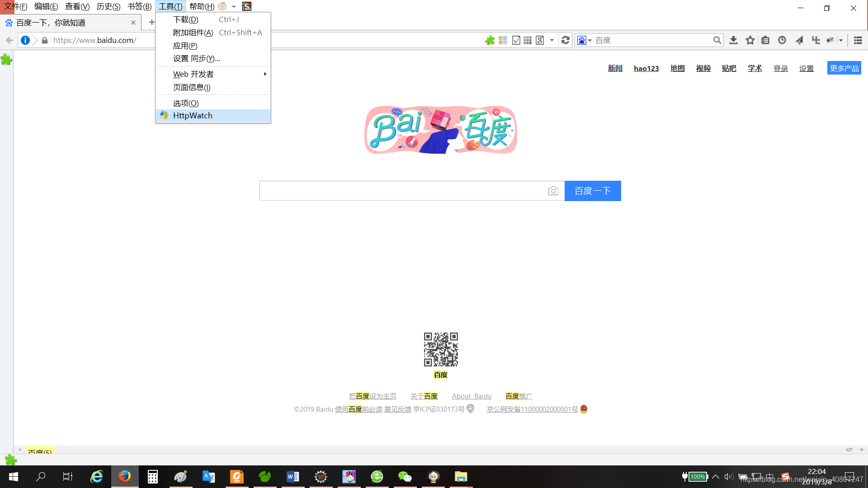Open the hamburger menu icon

click(858, 40)
